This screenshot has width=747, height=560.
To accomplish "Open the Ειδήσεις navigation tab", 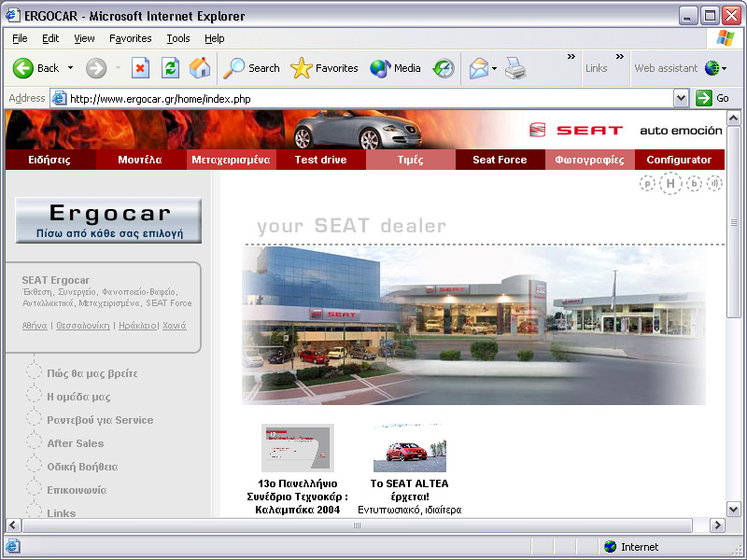I will 51,160.
